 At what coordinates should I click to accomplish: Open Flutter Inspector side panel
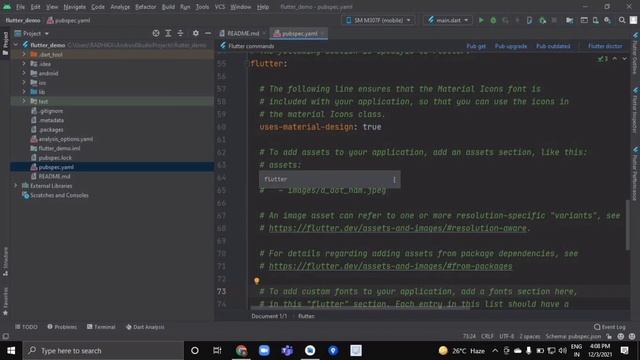[x=635, y=110]
